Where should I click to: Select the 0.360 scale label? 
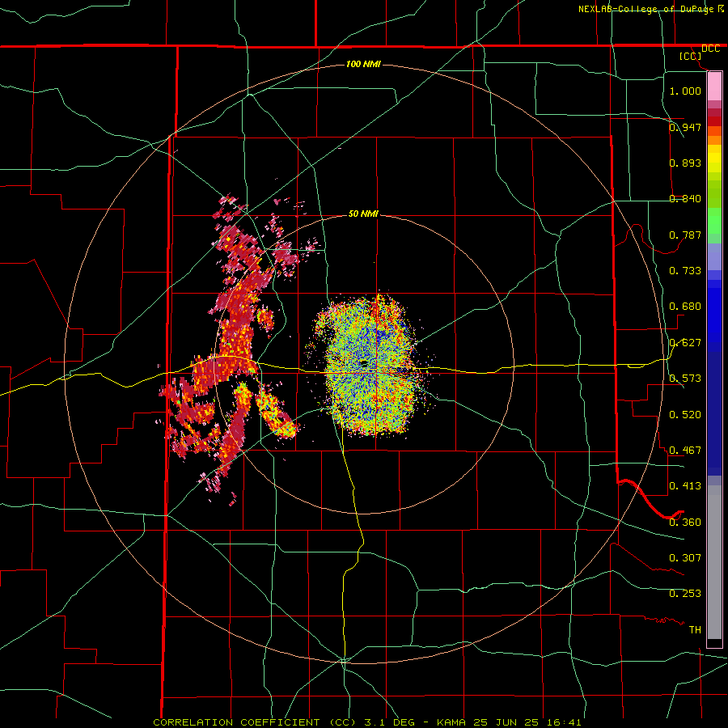[x=685, y=523]
